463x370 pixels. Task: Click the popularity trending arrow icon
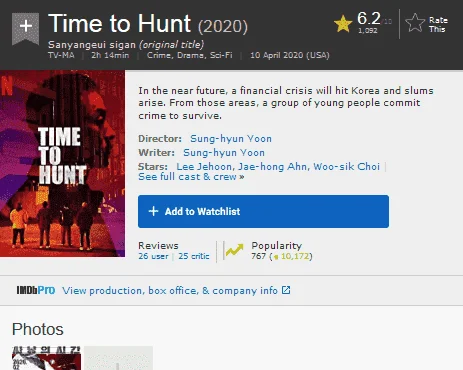234,250
